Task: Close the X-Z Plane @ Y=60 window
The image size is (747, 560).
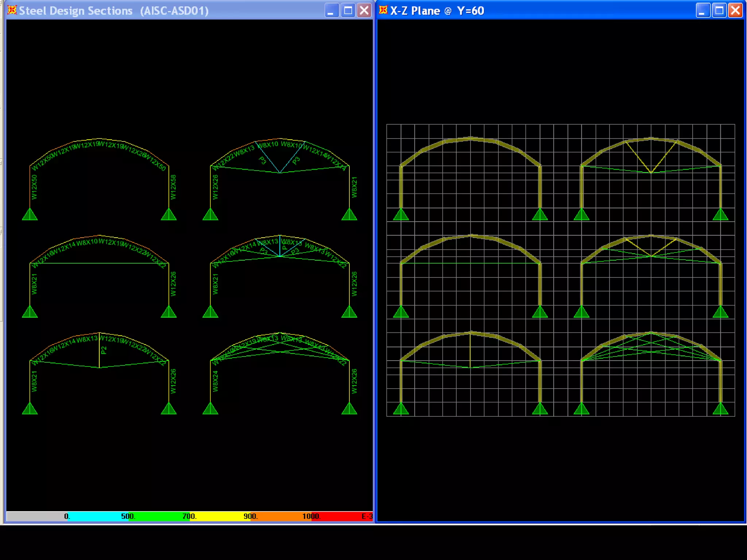Action: click(x=735, y=11)
